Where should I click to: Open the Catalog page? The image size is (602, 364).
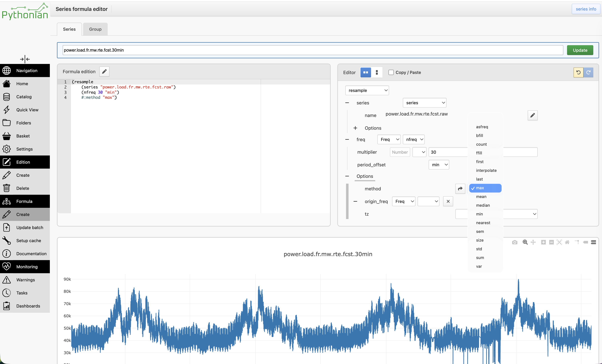pyautogui.click(x=25, y=97)
